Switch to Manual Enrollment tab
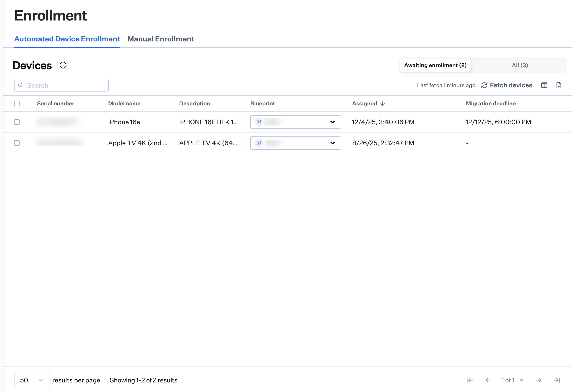This screenshot has height=392, width=572. point(160,39)
